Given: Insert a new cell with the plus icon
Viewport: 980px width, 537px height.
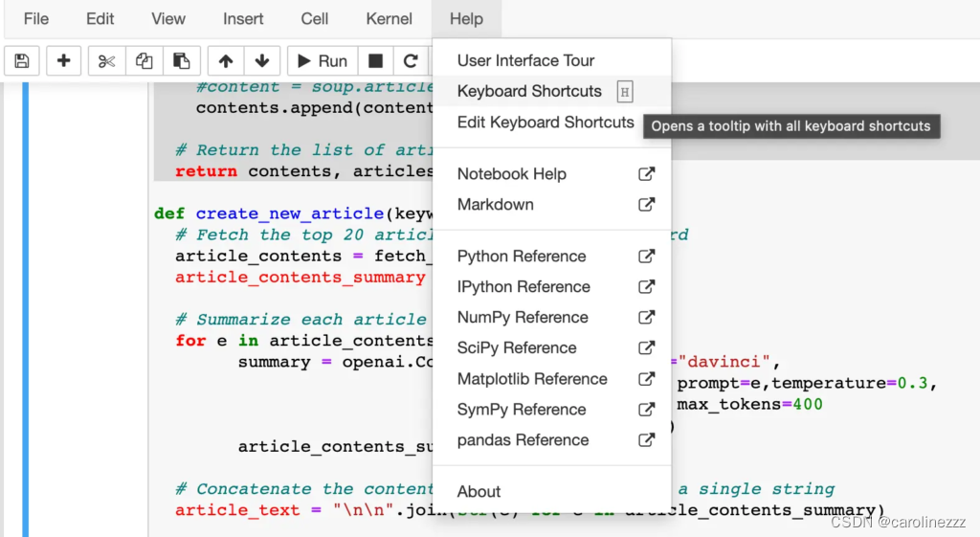Looking at the screenshot, I should coord(63,60).
